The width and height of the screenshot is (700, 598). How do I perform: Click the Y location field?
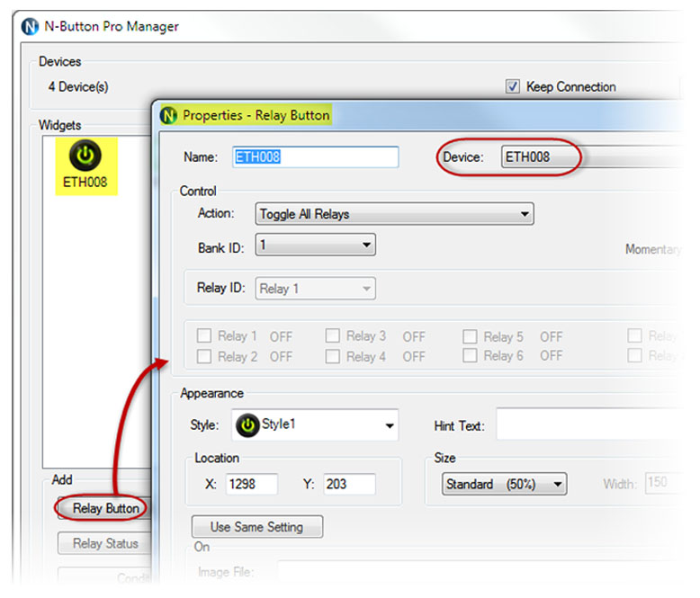click(x=349, y=484)
